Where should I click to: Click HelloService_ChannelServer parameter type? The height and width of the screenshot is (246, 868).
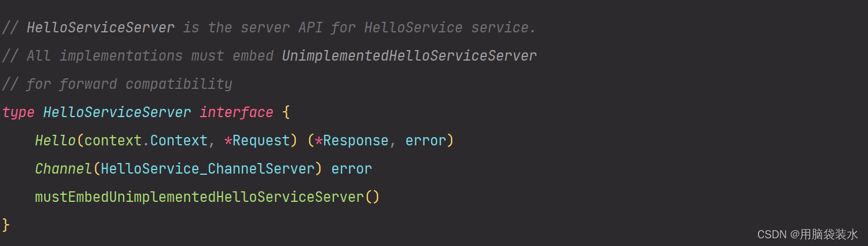[208, 169]
